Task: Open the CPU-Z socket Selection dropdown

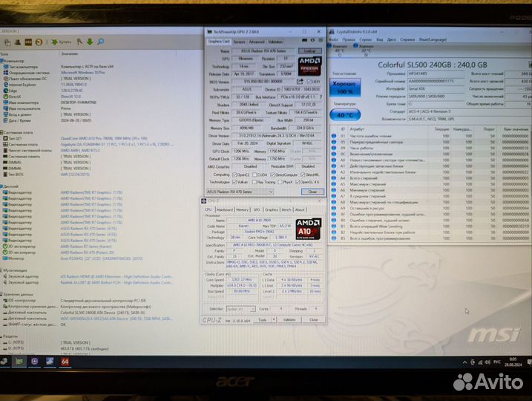Action: 241,308
